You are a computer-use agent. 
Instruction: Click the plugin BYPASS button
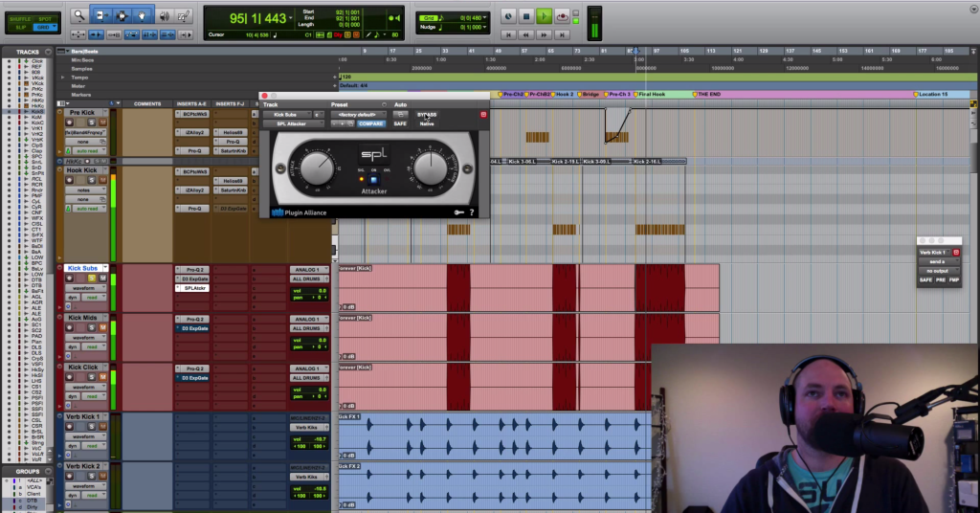click(427, 115)
